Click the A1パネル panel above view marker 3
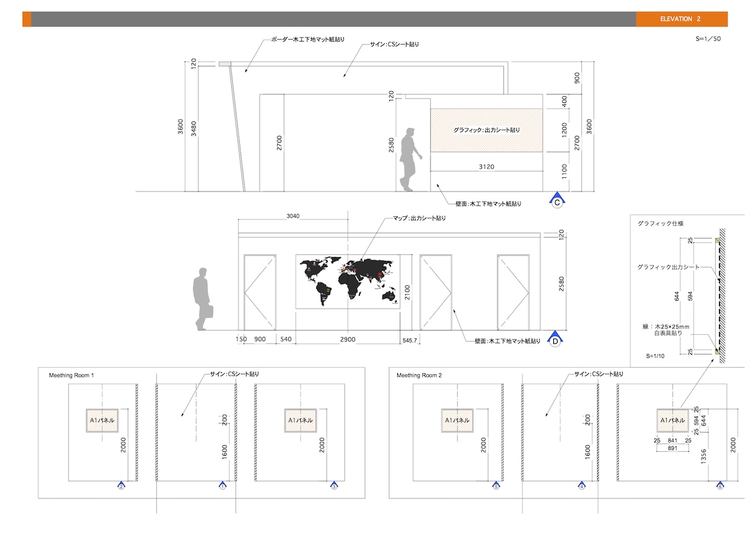 tap(301, 420)
